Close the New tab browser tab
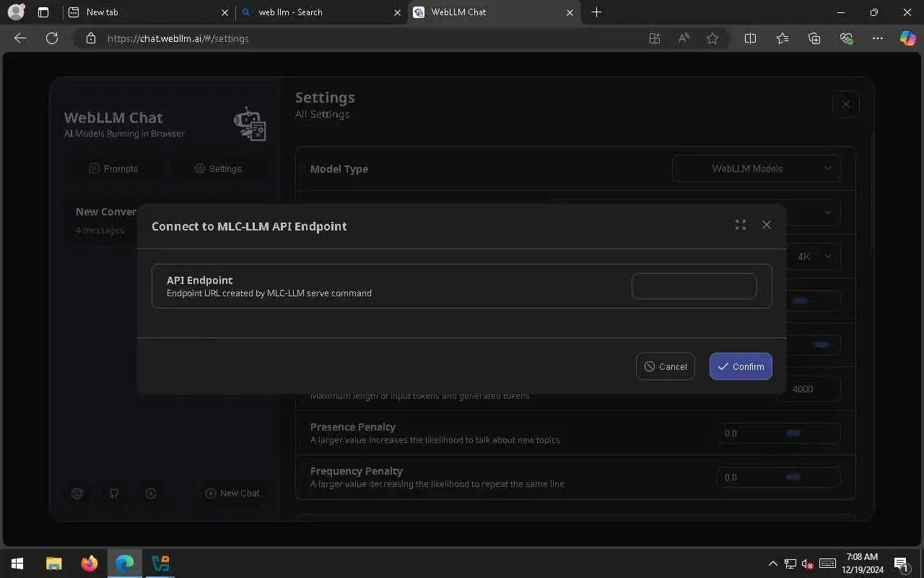 (x=225, y=12)
